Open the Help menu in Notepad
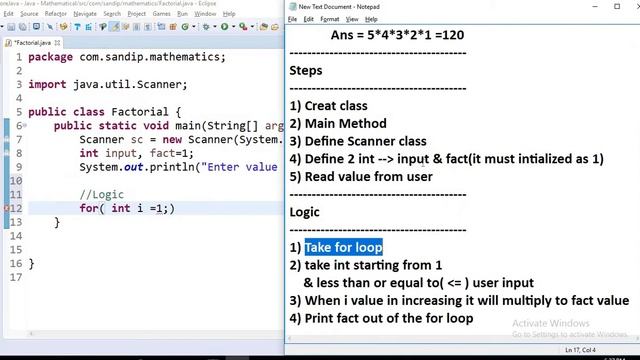This screenshot has height=360, width=640. point(371,19)
